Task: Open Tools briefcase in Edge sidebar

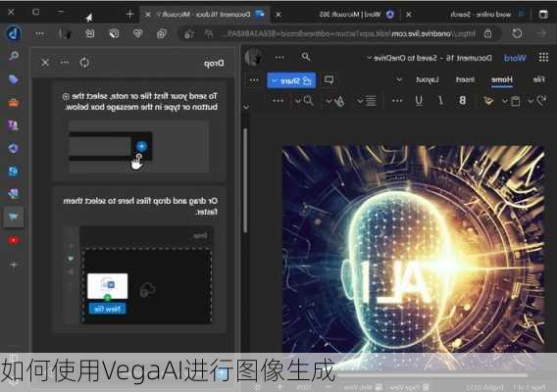Action: (x=14, y=103)
